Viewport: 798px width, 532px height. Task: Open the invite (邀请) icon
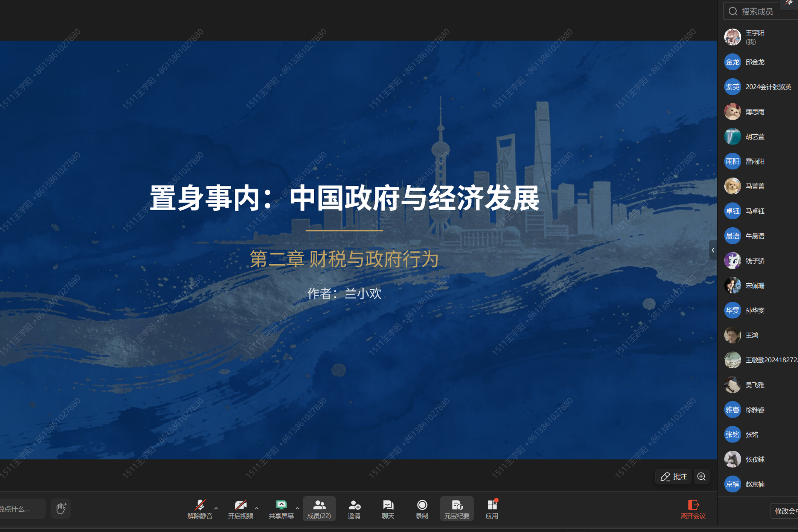click(x=354, y=509)
